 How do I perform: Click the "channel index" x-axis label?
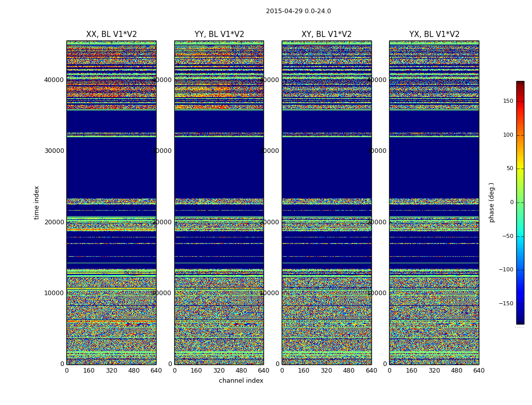click(x=241, y=381)
